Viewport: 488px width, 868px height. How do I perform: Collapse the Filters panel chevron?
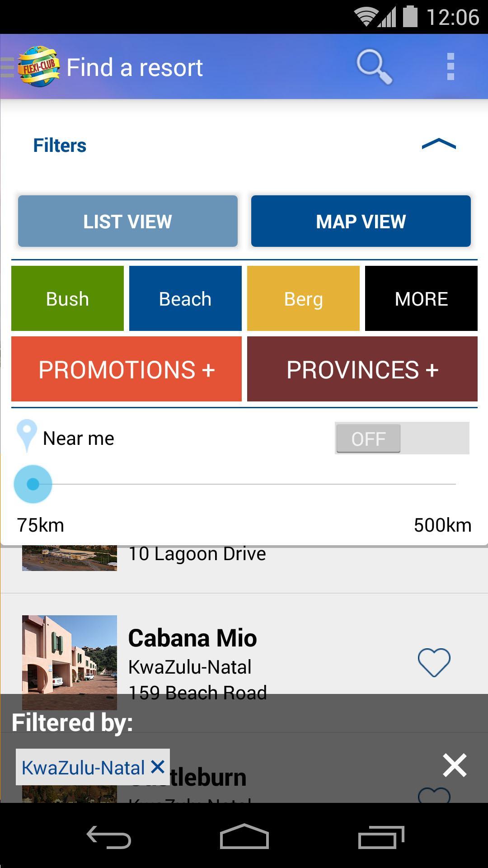coord(438,145)
